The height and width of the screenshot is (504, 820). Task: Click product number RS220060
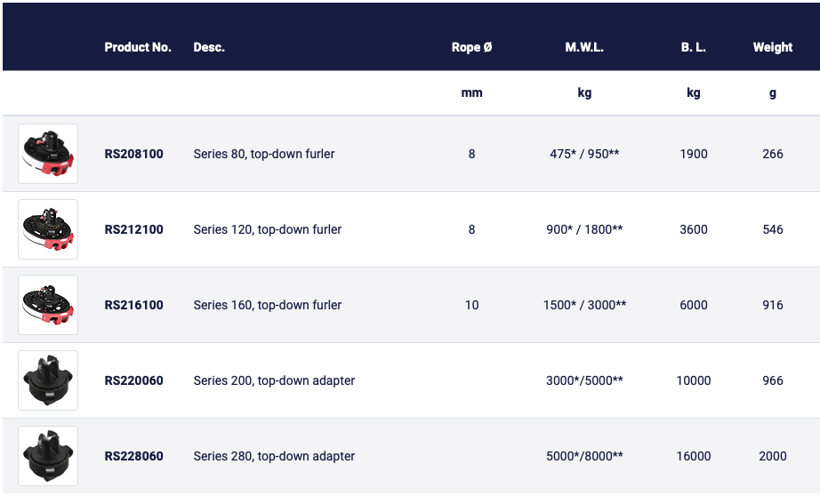134,380
